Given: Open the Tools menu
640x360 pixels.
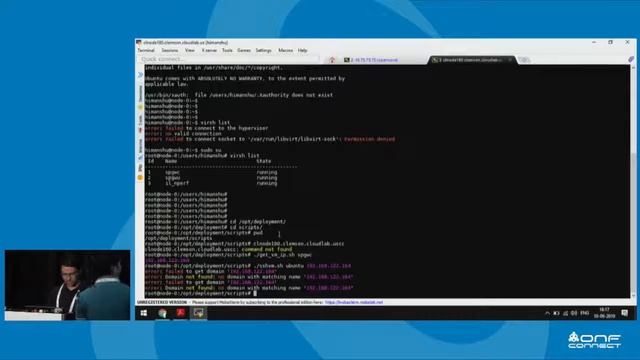Looking at the screenshot, I should (x=227, y=50).
